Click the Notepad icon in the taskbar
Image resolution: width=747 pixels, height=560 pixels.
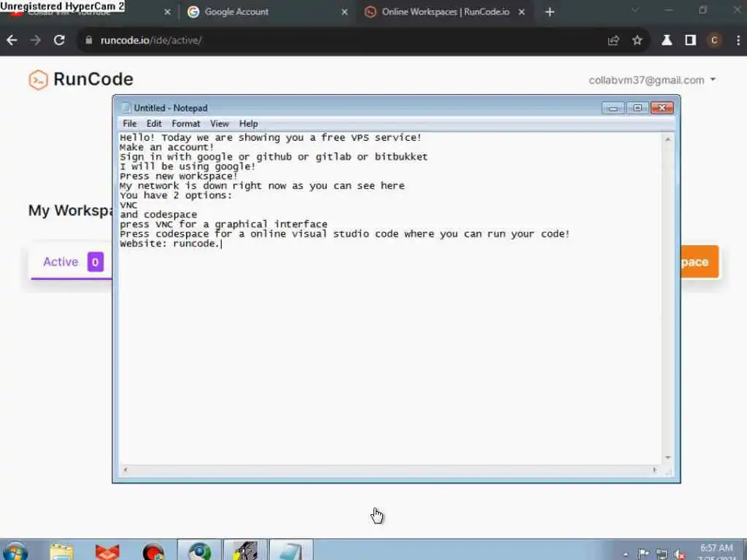coord(291,551)
